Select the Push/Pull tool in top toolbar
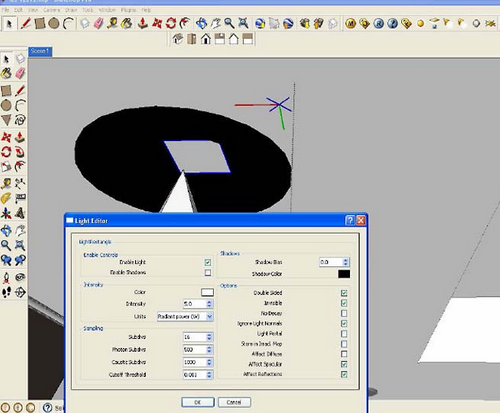The height and width of the screenshot is (413, 500). tap(142, 23)
